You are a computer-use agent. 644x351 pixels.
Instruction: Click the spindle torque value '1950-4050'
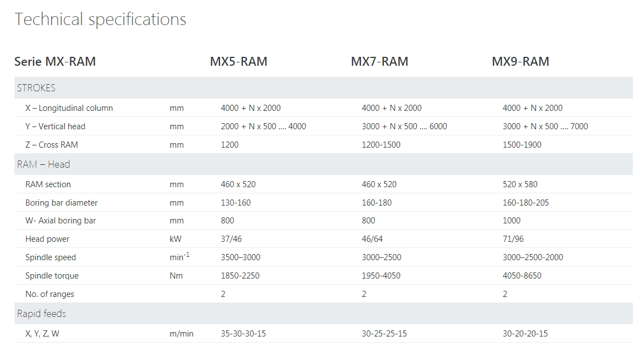click(381, 276)
